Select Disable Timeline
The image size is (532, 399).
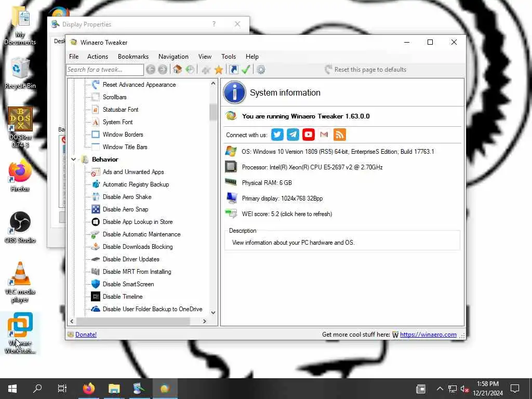pyautogui.click(x=123, y=297)
